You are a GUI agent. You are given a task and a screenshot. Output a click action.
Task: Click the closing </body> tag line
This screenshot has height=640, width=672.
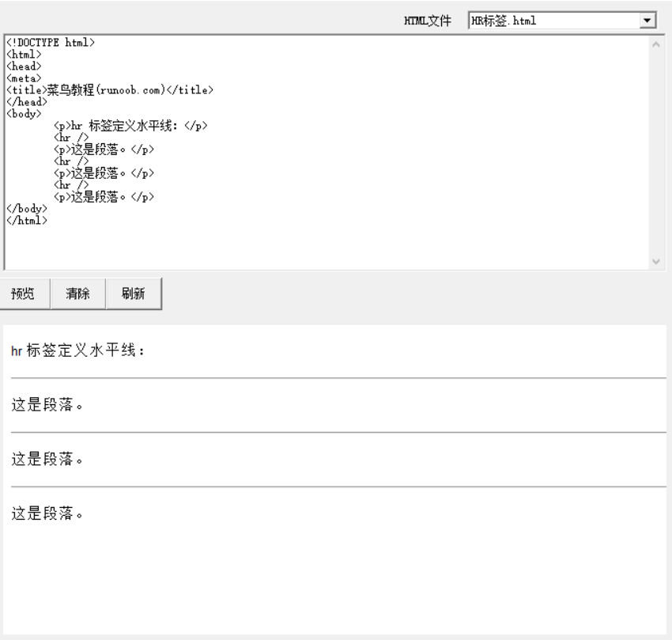[27, 209]
